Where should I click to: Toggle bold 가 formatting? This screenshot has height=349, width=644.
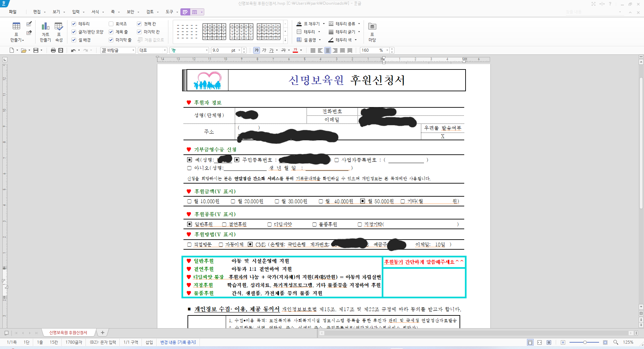click(257, 50)
